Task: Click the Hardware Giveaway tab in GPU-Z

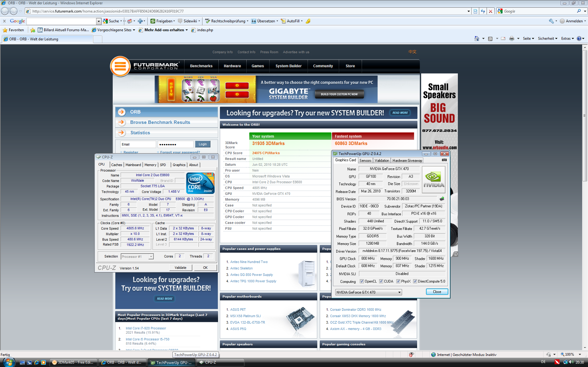Action: (407, 161)
